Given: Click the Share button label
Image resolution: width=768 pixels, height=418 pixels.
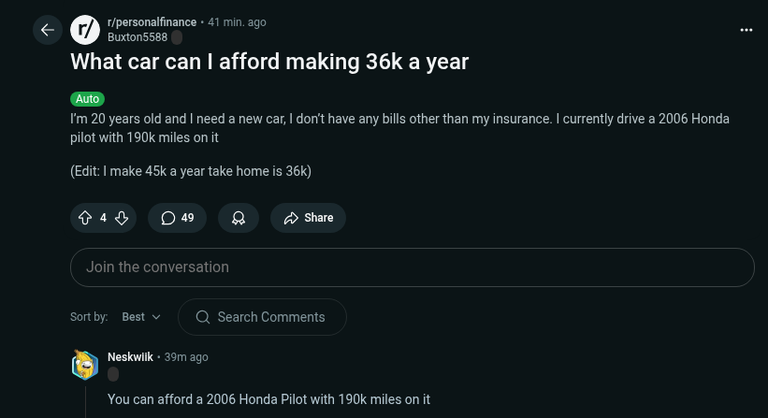Looking at the screenshot, I should [x=319, y=218].
